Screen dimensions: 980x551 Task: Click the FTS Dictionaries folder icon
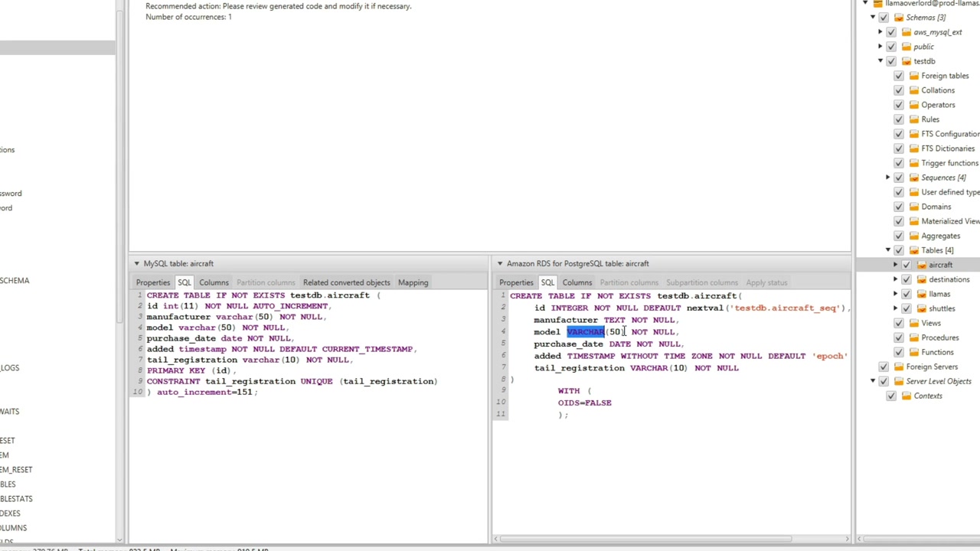914,148
